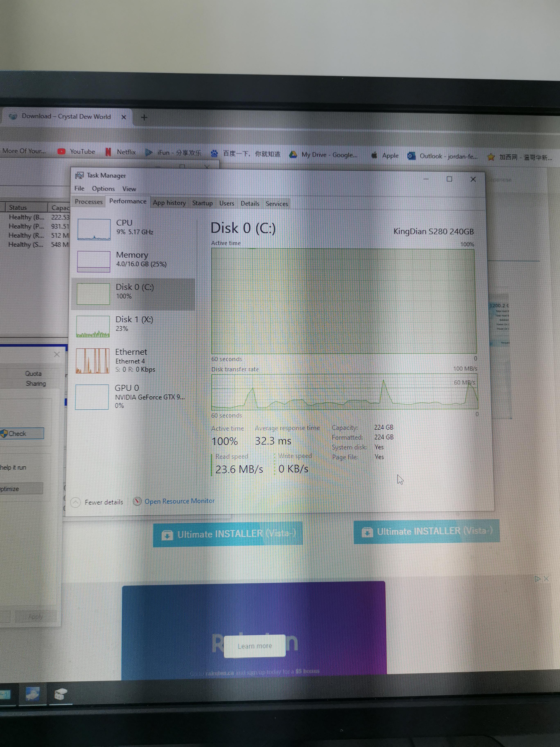Click the Learn more button in the ad
560x747 pixels.
click(255, 646)
